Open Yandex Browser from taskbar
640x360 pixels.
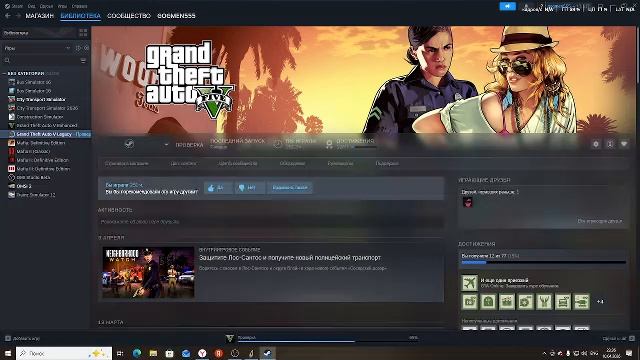(x=202, y=353)
